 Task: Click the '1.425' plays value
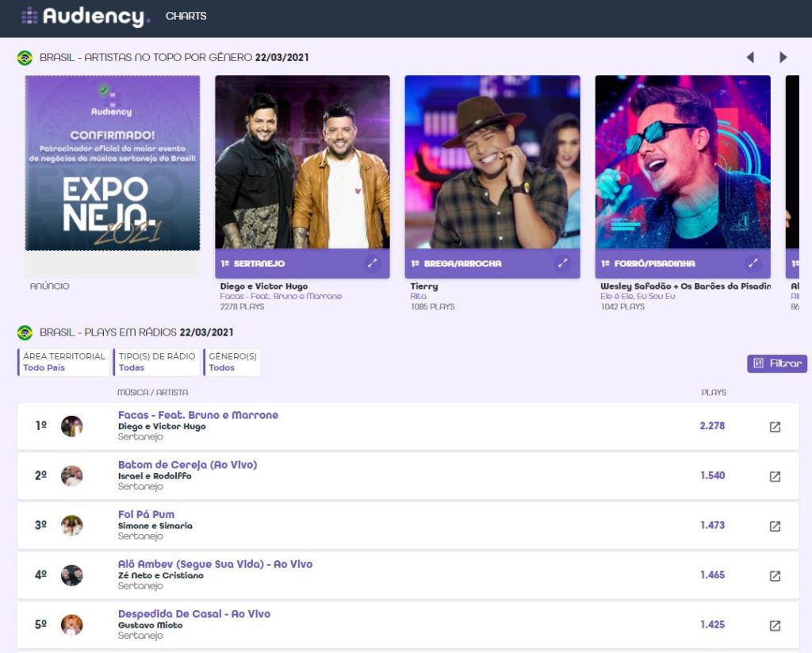[x=713, y=624]
